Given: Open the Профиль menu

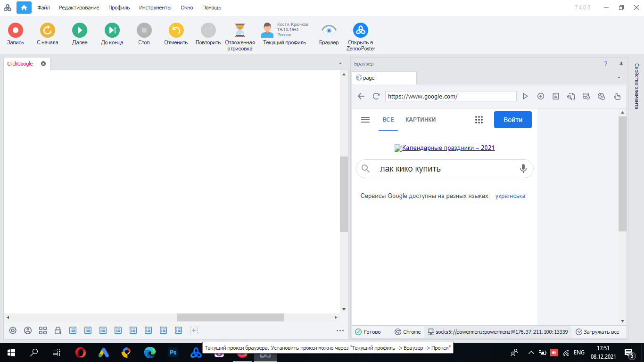Looking at the screenshot, I should pyautogui.click(x=119, y=8).
